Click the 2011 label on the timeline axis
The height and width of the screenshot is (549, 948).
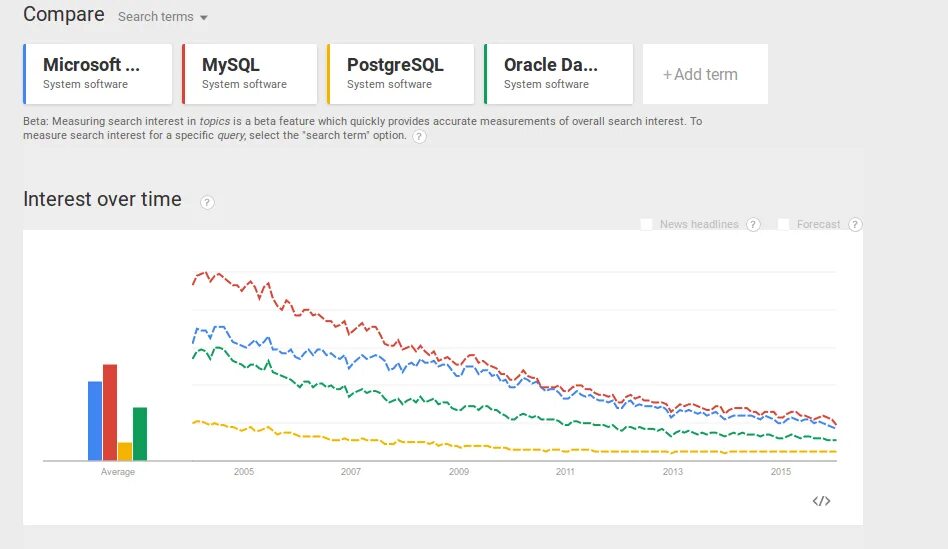(565, 471)
